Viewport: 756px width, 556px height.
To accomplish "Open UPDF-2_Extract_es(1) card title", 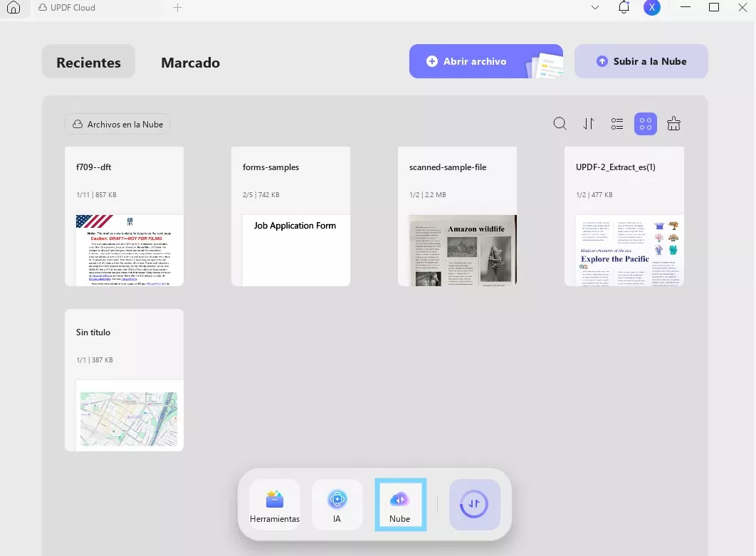I will click(x=616, y=167).
